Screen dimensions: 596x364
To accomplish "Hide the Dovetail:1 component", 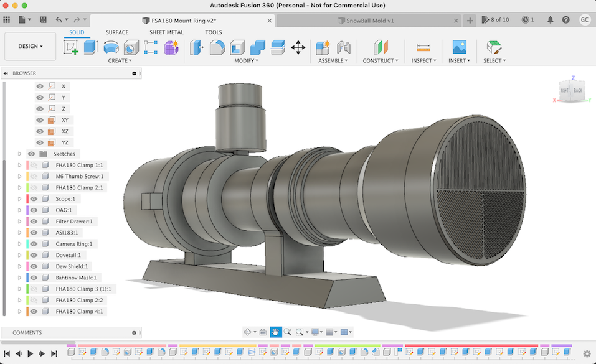I will click(x=34, y=255).
